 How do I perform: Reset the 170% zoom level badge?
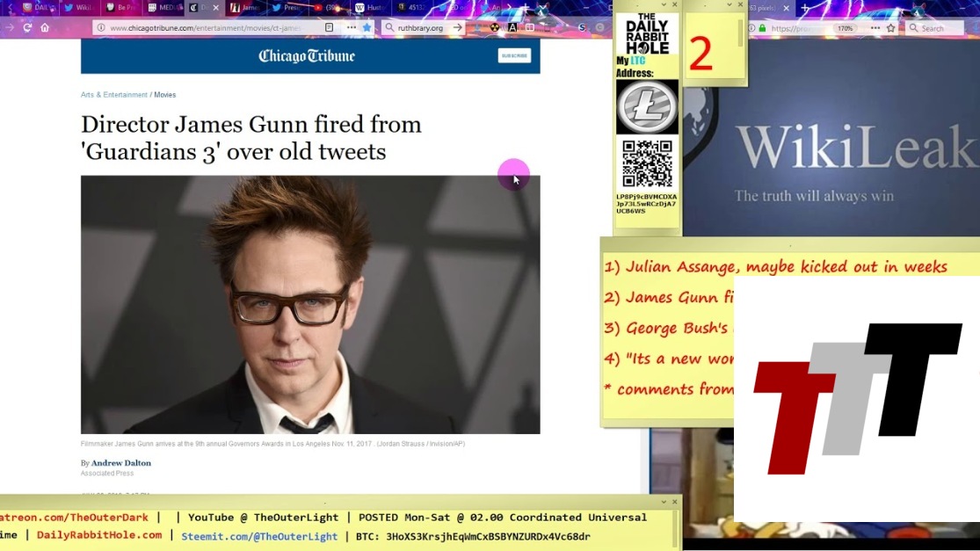tap(845, 28)
